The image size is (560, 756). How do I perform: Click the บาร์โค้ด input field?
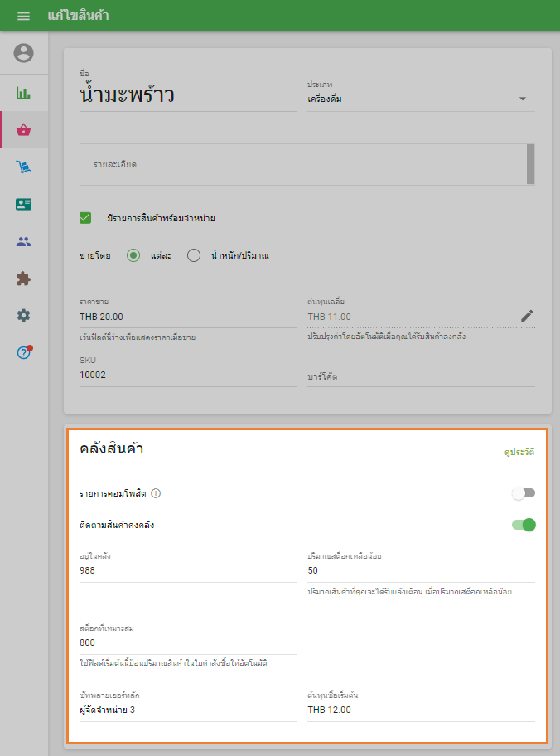click(x=420, y=376)
